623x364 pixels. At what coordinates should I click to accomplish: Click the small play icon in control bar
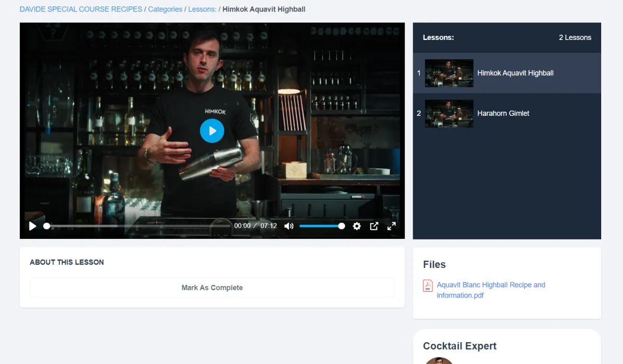point(33,226)
